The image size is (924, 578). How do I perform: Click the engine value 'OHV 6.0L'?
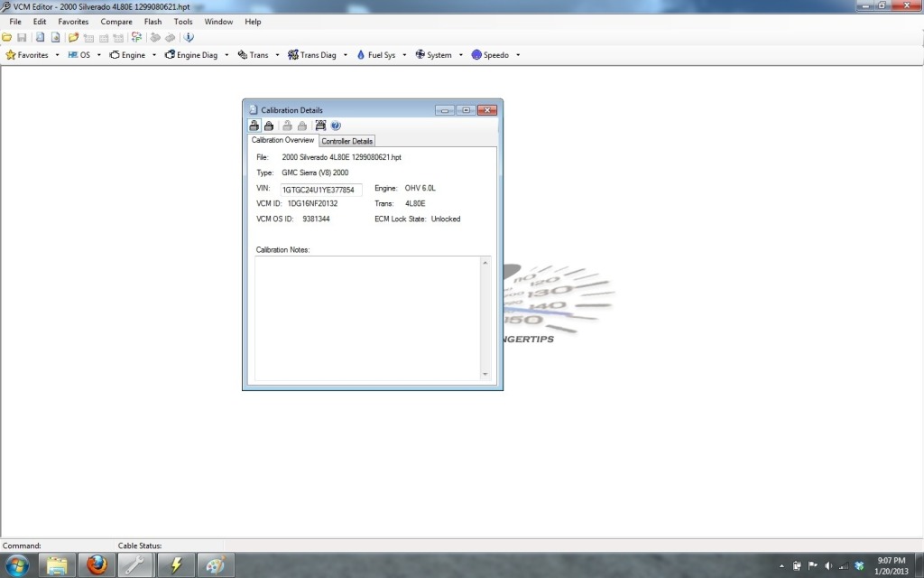(420, 188)
